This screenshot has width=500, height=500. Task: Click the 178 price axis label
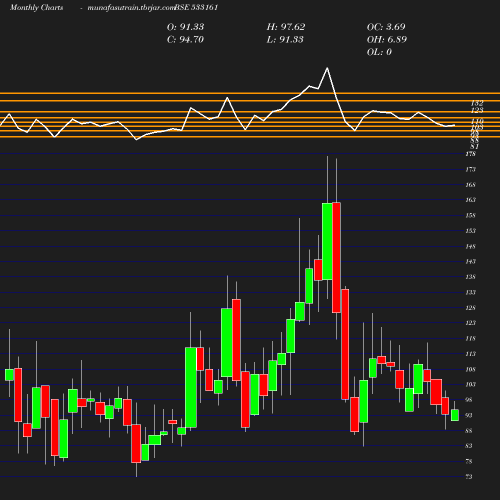coord(470,154)
